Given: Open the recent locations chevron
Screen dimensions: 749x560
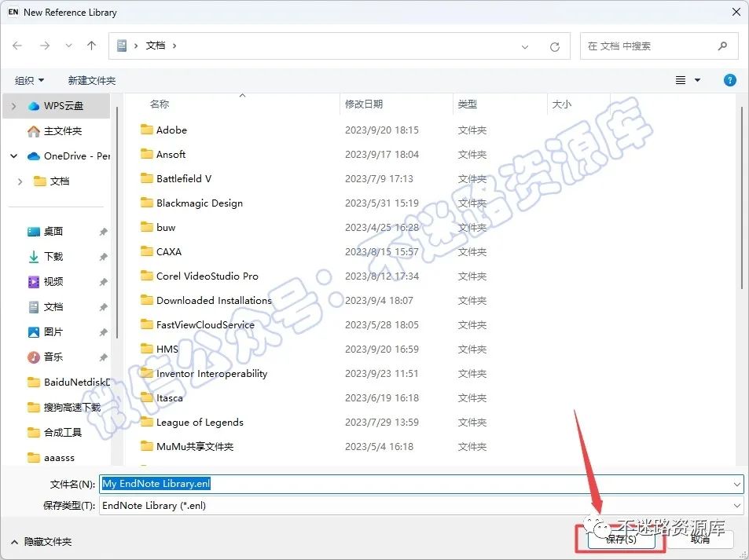Looking at the screenshot, I should tap(68, 46).
